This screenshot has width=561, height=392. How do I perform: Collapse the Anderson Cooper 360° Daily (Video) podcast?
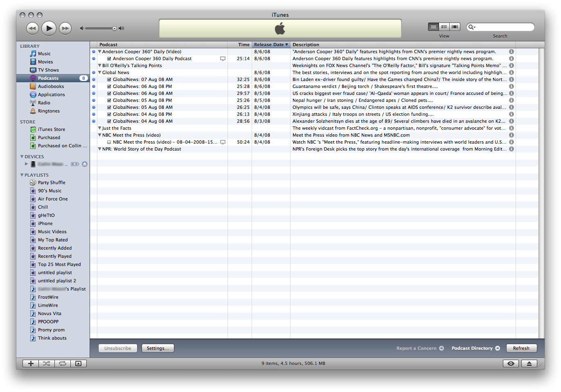pyautogui.click(x=99, y=52)
